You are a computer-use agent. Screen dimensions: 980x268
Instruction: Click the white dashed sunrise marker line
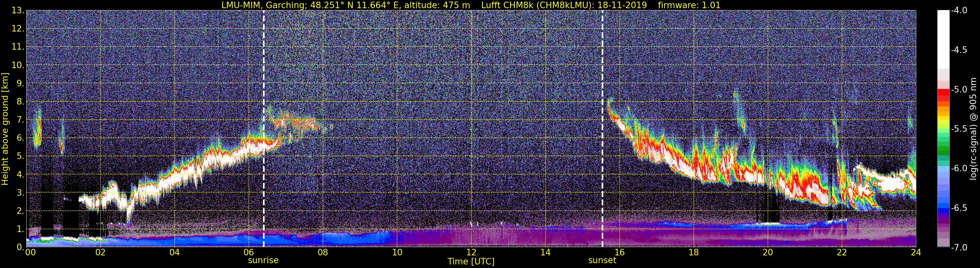(x=264, y=129)
